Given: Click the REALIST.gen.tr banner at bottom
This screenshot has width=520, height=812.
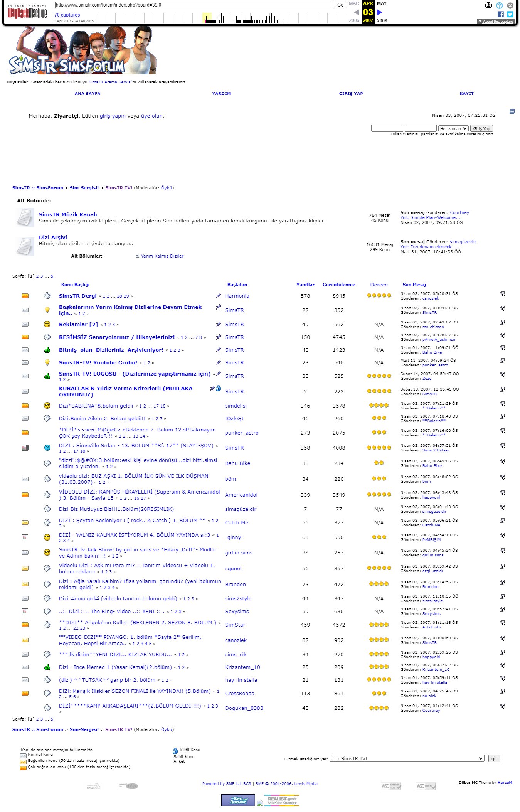Looking at the screenshot, I should (282, 800).
